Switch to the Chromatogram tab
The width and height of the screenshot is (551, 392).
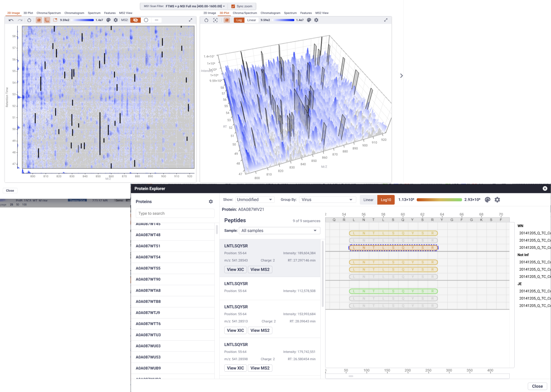(x=74, y=13)
